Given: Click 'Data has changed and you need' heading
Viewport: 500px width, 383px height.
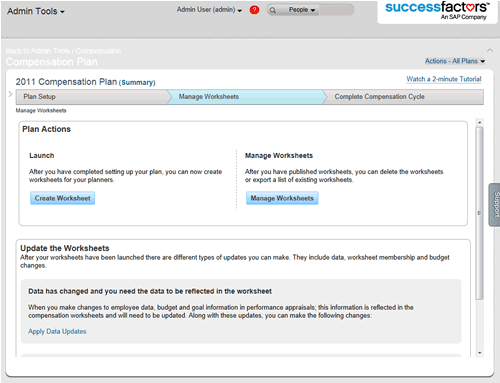Looking at the screenshot, I should (150, 291).
